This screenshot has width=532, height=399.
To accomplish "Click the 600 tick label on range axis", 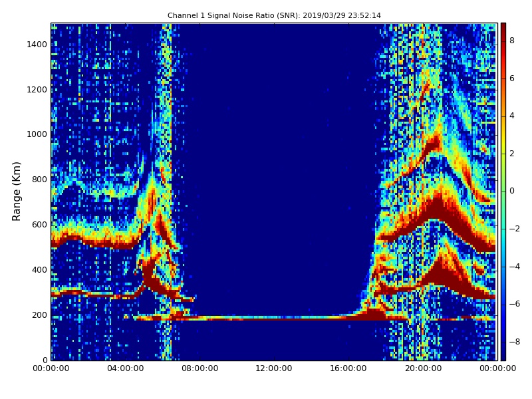I will click(x=39, y=225).
